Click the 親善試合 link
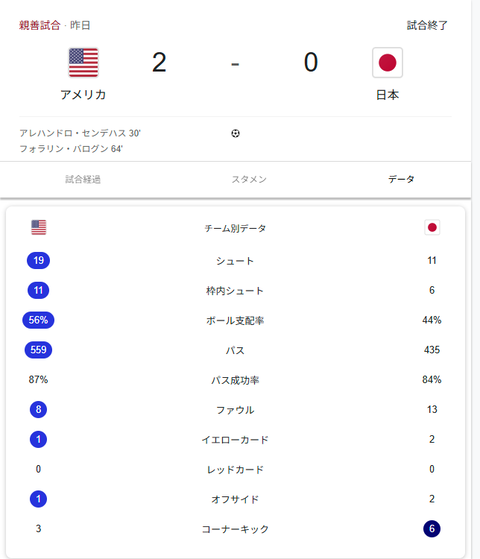 pyautogui.click(x=40, y=25)
